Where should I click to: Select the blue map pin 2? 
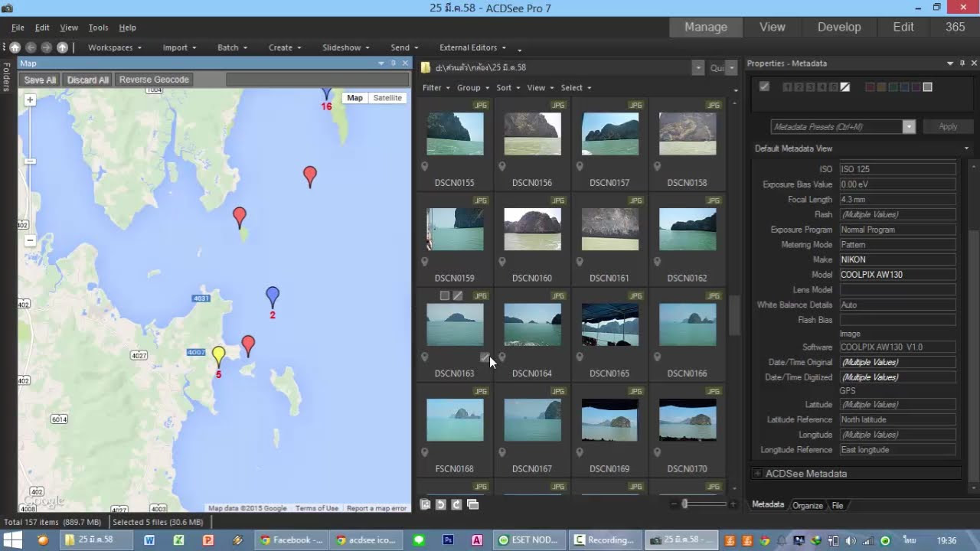[x=273, y=298]
